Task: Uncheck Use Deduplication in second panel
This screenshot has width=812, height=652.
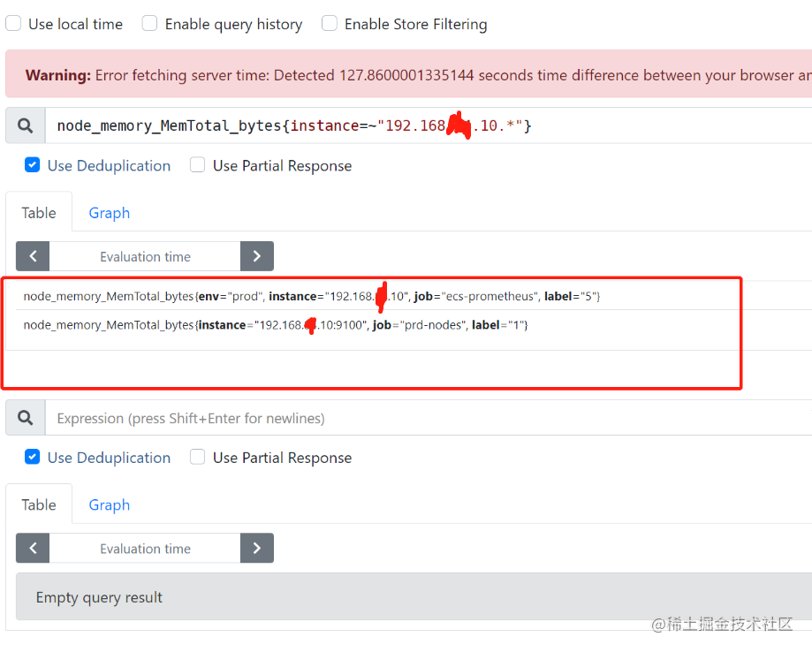Action: tap(32, 458)
